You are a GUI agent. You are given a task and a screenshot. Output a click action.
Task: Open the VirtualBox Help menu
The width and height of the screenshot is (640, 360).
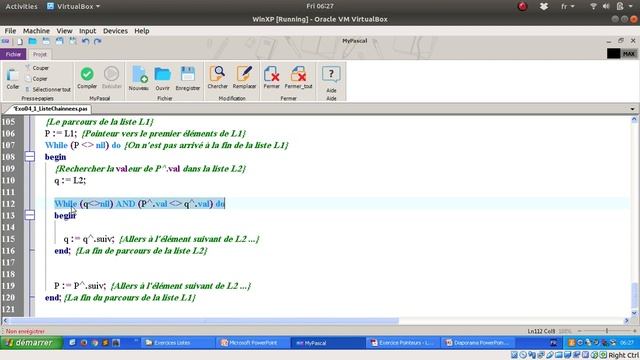pyautogui.click(x=142, y=31)
